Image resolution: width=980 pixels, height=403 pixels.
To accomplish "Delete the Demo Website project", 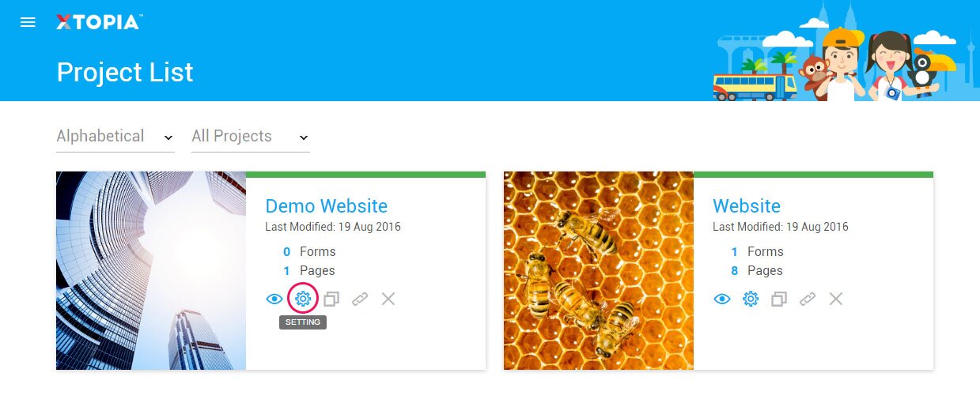I will tap(388, 299).
